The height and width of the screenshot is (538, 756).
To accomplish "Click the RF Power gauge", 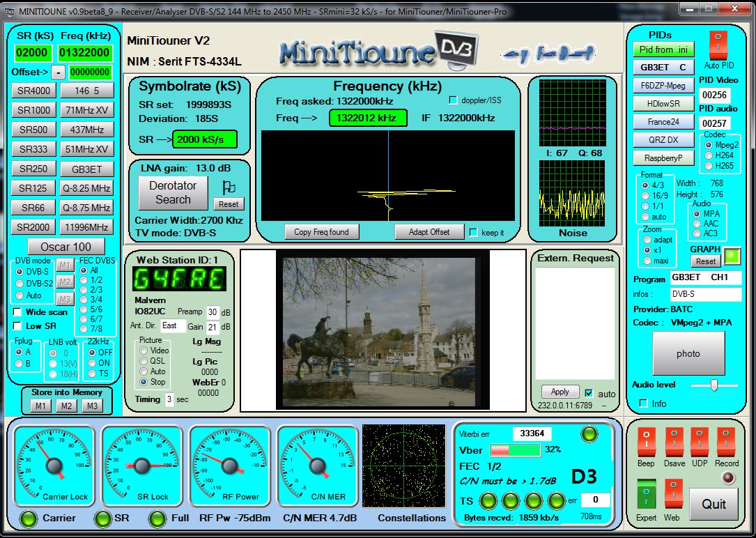I will click(x=229, y=465).
